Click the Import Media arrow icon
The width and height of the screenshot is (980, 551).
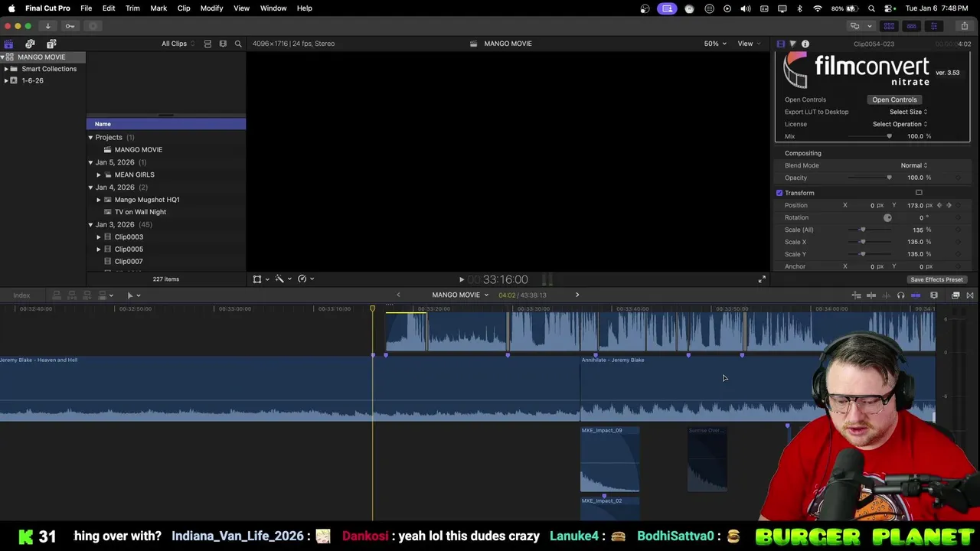pos(47,26)
